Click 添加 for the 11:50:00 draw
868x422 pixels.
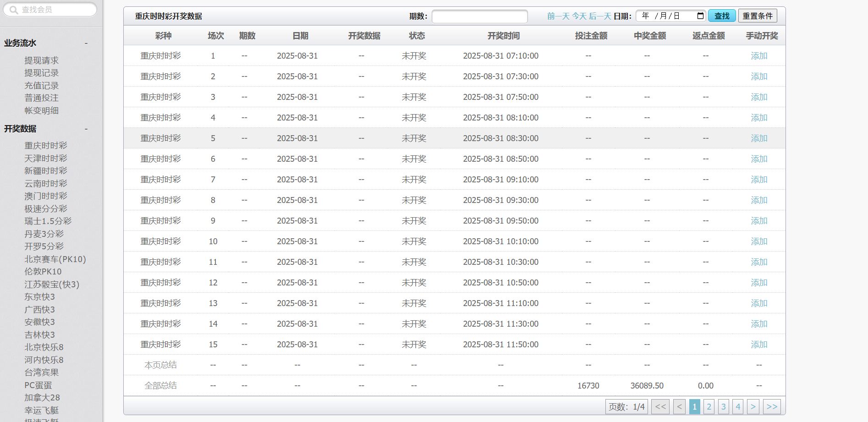pyautogui.click(x=758, y=345)
